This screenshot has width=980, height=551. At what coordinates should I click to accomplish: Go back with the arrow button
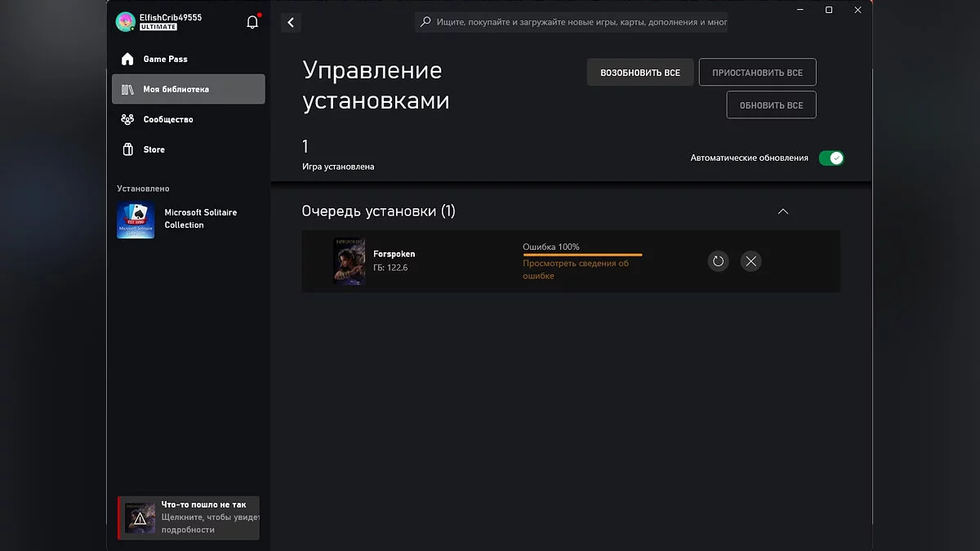pos(291,23)
